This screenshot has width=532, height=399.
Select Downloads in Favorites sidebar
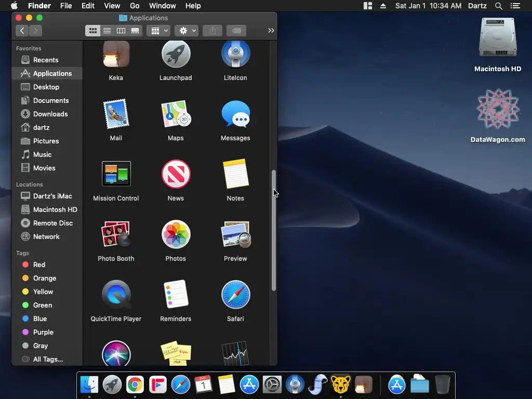pyautogui.click(x=47, y=114)
